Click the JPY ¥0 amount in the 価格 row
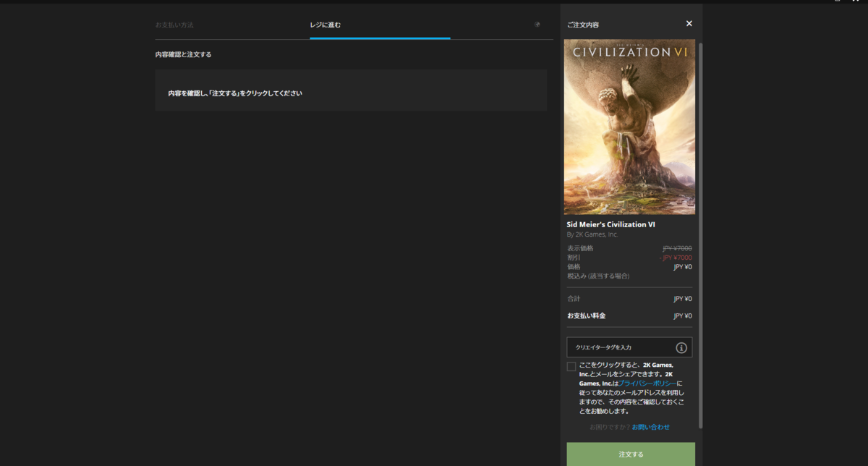 (683, 266)
